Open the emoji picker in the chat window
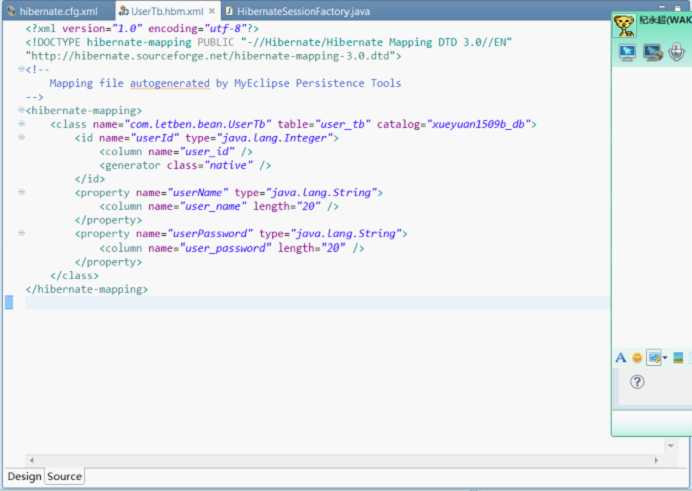Image resolution: width=692 pixels, height=491 pixels. [x=637, y=358]
